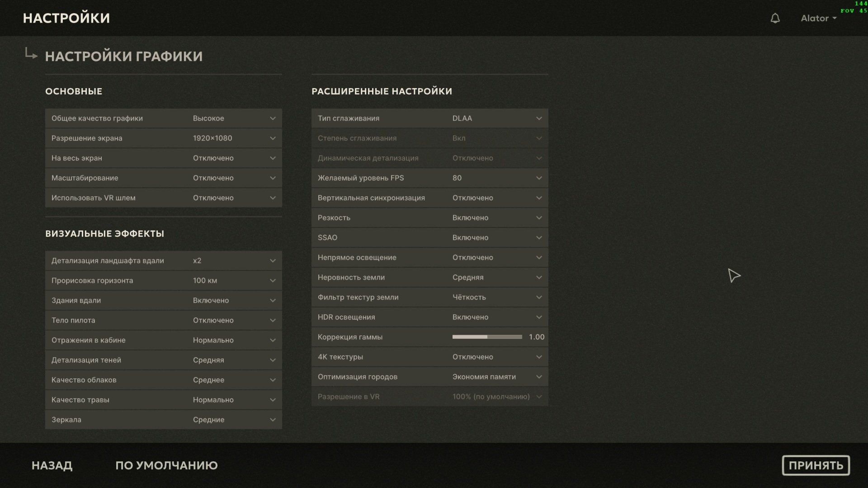Change HDR освещения setting
868x488 pixels.
[430, 317]
